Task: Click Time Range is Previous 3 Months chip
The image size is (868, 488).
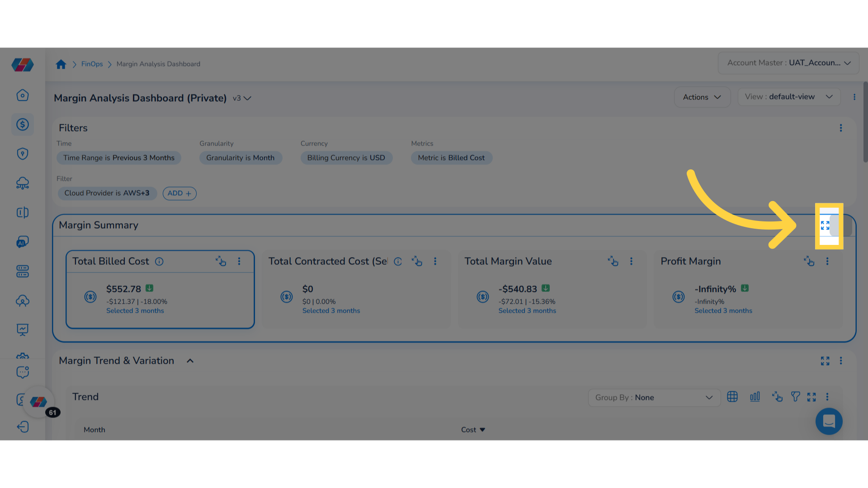Action: pyautogui.click(x=118, y=158)
